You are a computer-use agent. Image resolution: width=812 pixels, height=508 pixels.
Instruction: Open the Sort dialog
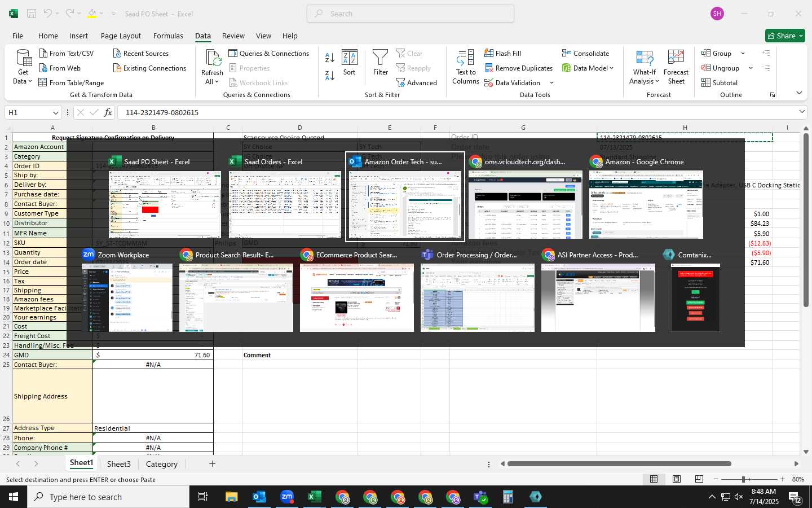coord(350,63)
